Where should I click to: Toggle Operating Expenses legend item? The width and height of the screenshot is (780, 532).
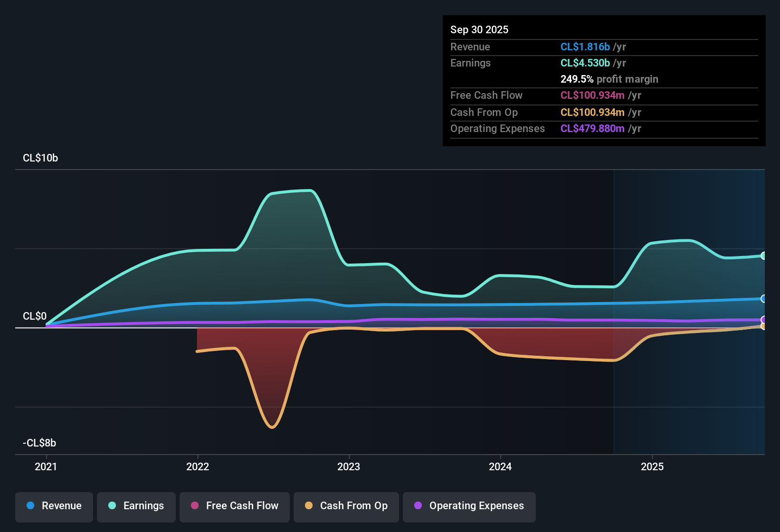click(469, 506)
